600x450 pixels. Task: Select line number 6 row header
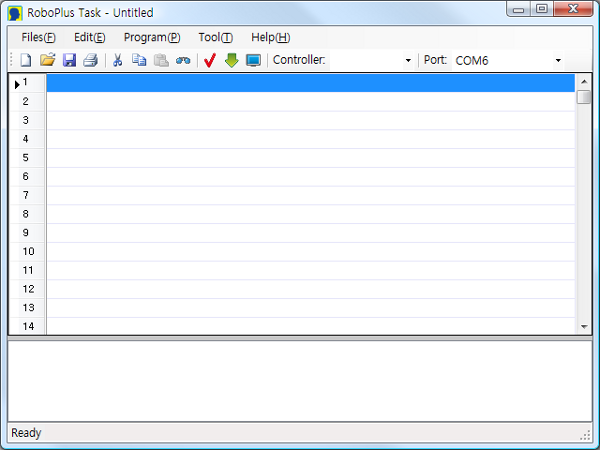27,176
